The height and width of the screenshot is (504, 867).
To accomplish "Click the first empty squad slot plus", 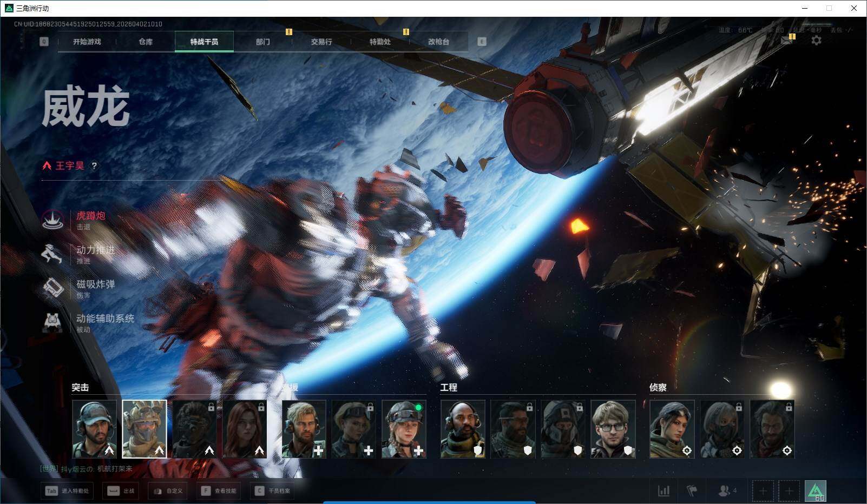I will coord(763,491).
